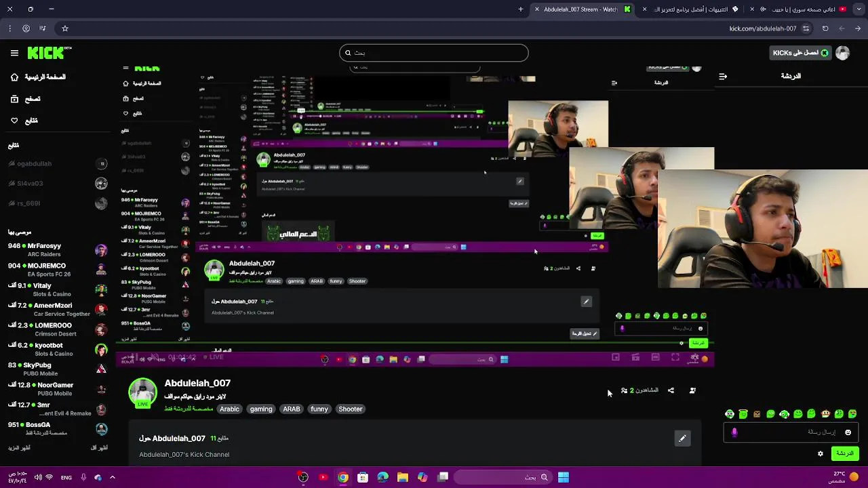Open the Windows Start menu
This screenshot has height=488, width=868.
click(563, 477)
